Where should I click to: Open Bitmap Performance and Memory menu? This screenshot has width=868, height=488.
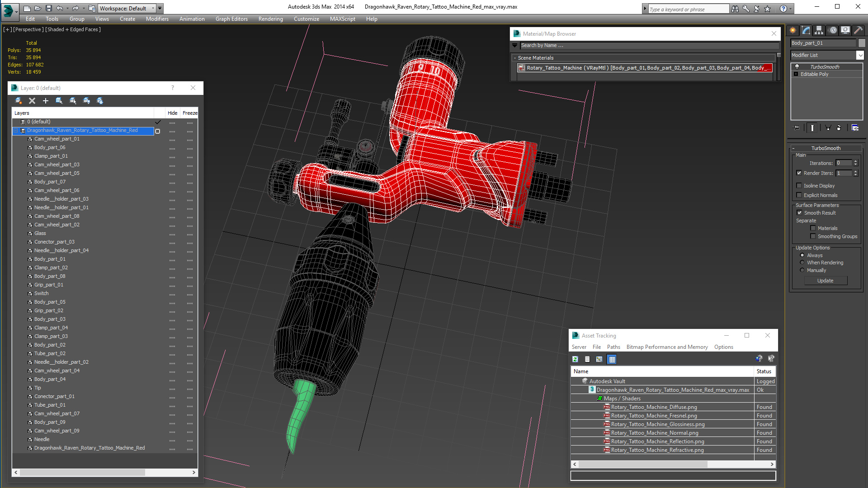pyautogui.click(x=667, y=347)
